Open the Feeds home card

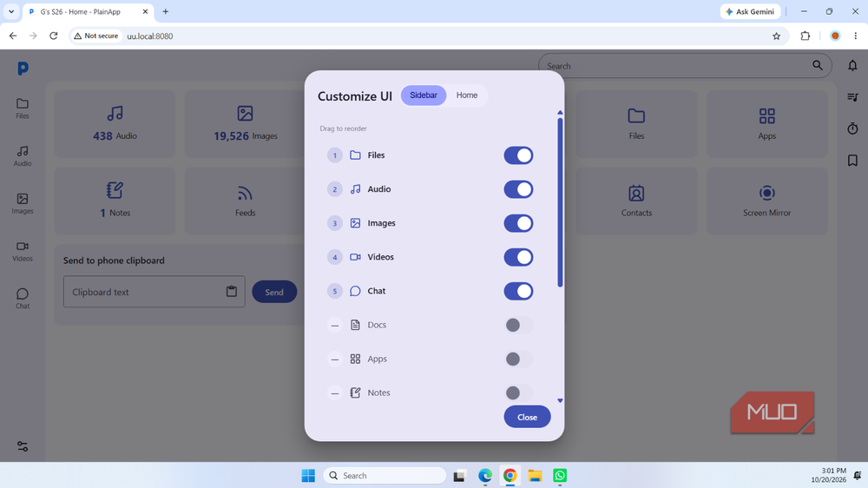pyautogui.click(x=246, y=201)
